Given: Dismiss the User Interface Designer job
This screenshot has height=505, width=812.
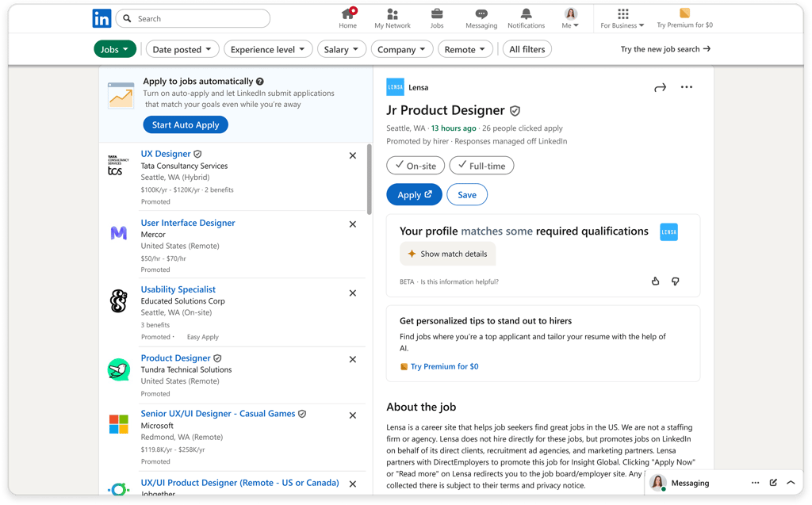Looking at the screenshot, I should [x=353, y=224].
